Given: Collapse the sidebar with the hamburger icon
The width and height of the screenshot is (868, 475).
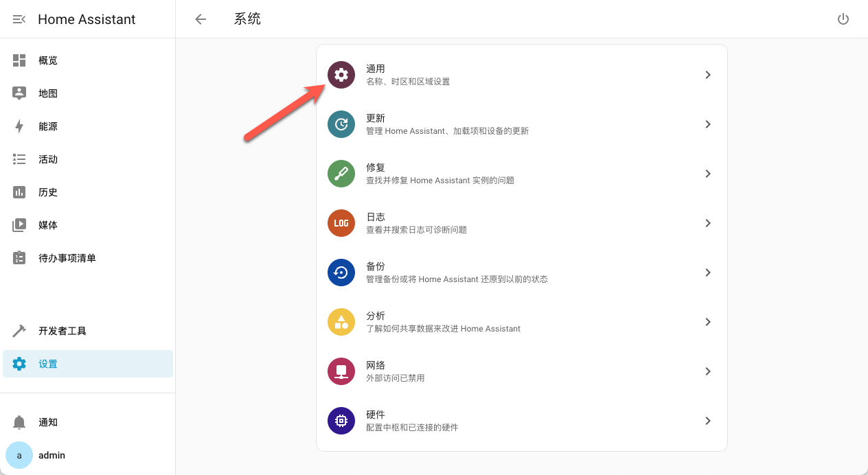Looking at the screenshot, I should click(19, 19).
